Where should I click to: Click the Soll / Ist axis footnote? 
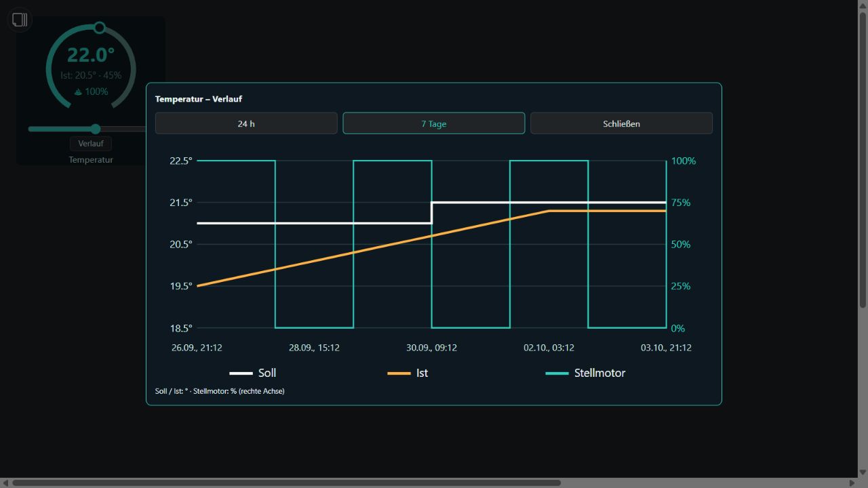click(x=220, y=391)
